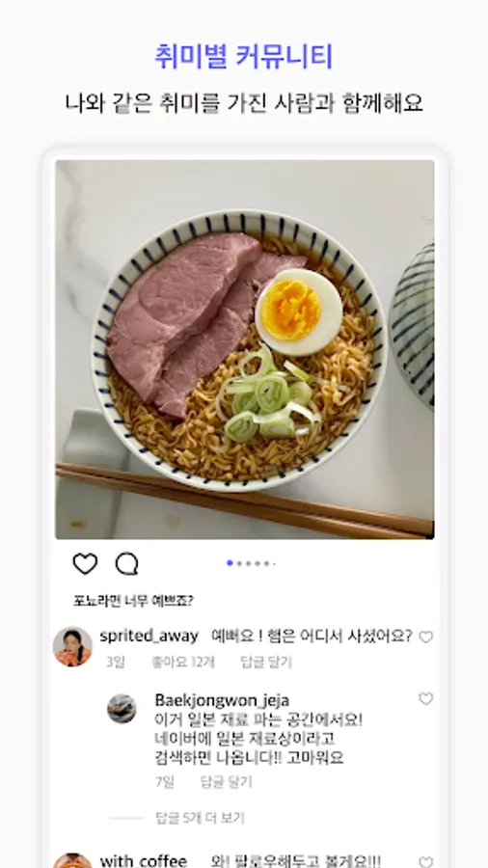Open Baekjongwon_jeja's profile avatar

[122, 709]
